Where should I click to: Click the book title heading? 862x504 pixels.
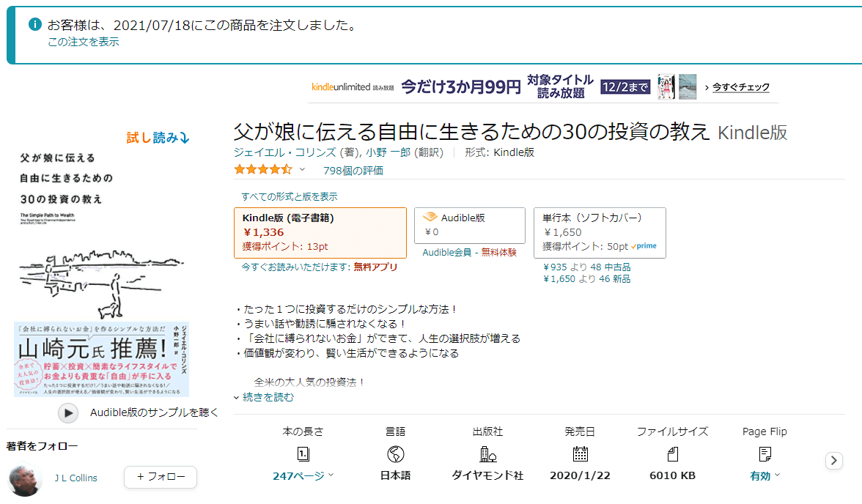click(x=472, y=132)
